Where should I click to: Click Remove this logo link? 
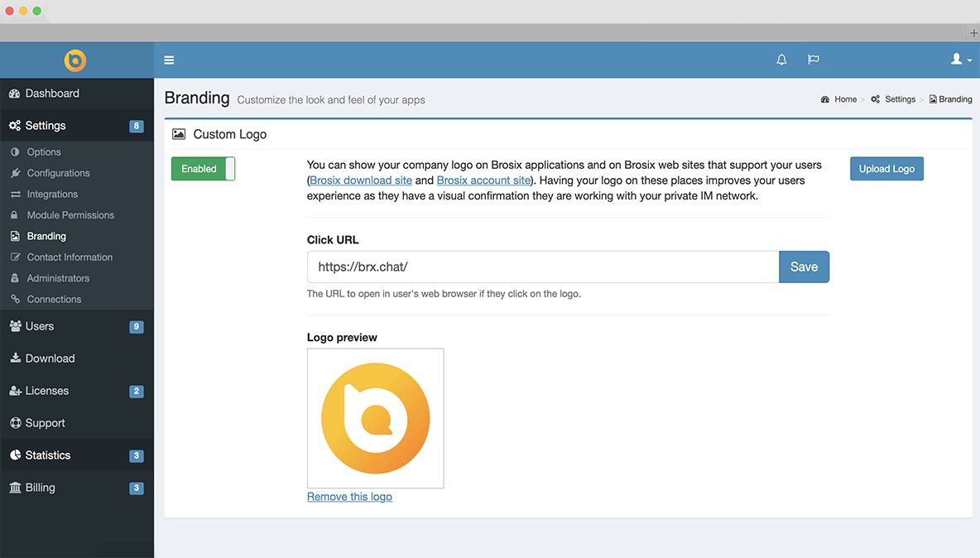point(349,497)
